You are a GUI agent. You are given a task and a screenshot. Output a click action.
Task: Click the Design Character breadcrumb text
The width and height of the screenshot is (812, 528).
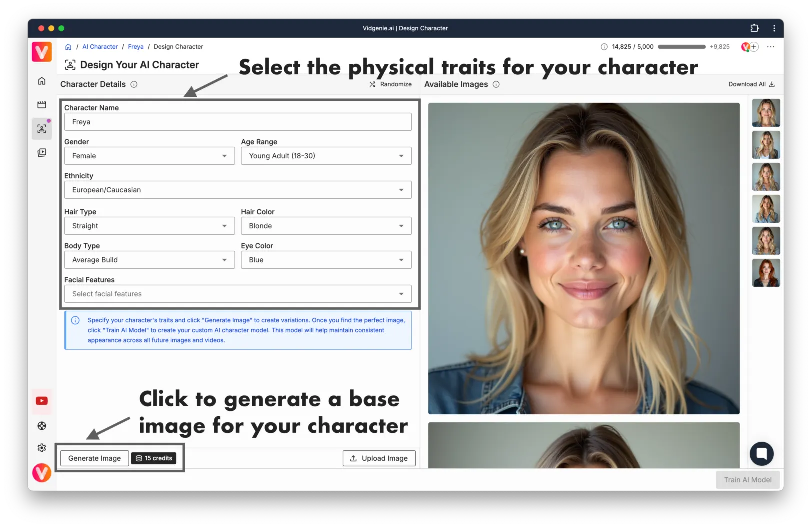(178, 47)
